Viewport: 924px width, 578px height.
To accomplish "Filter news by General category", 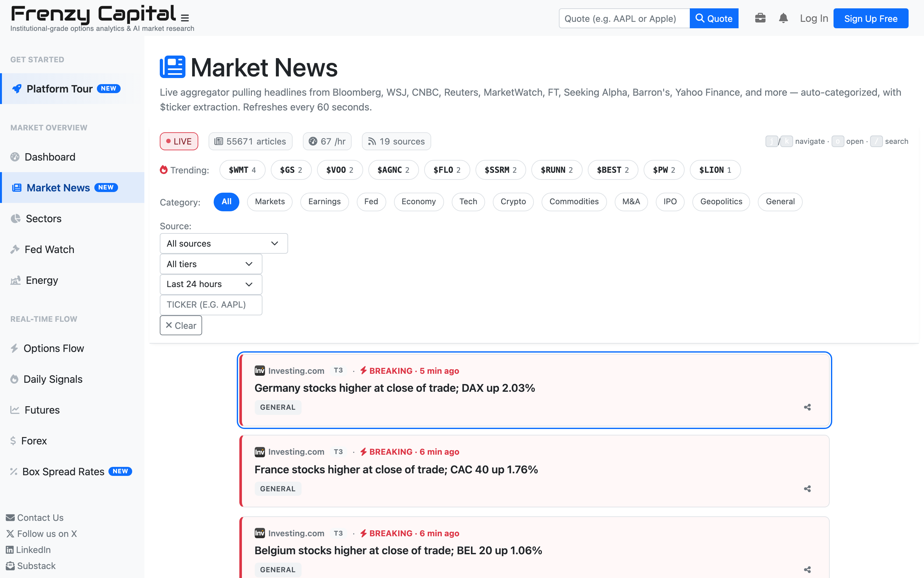I will pyautogui.click(x=780, y=201).
